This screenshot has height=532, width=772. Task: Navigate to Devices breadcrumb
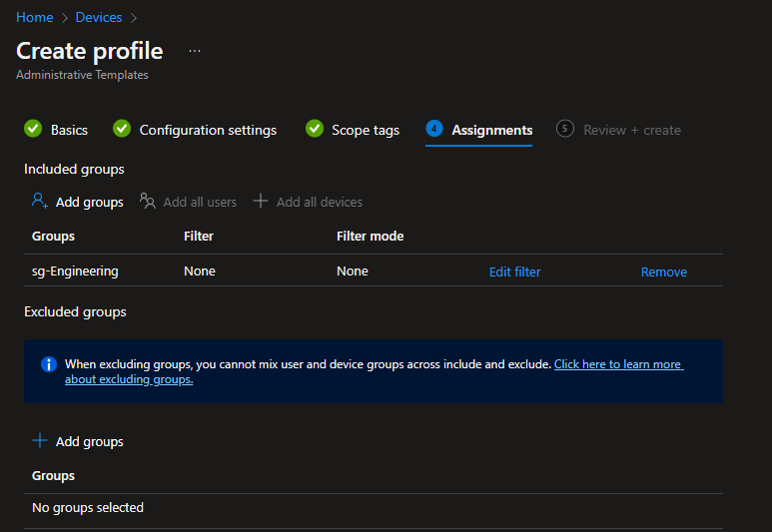pos(99,17)
